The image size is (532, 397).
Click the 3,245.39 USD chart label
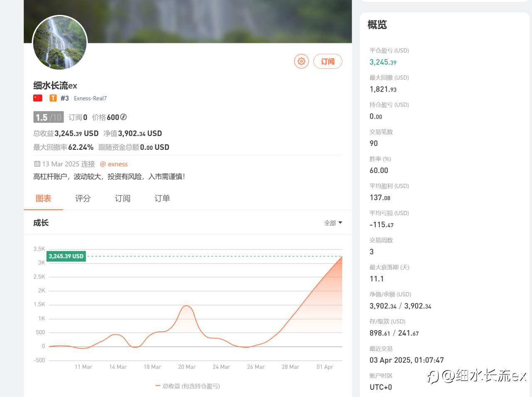66,256
